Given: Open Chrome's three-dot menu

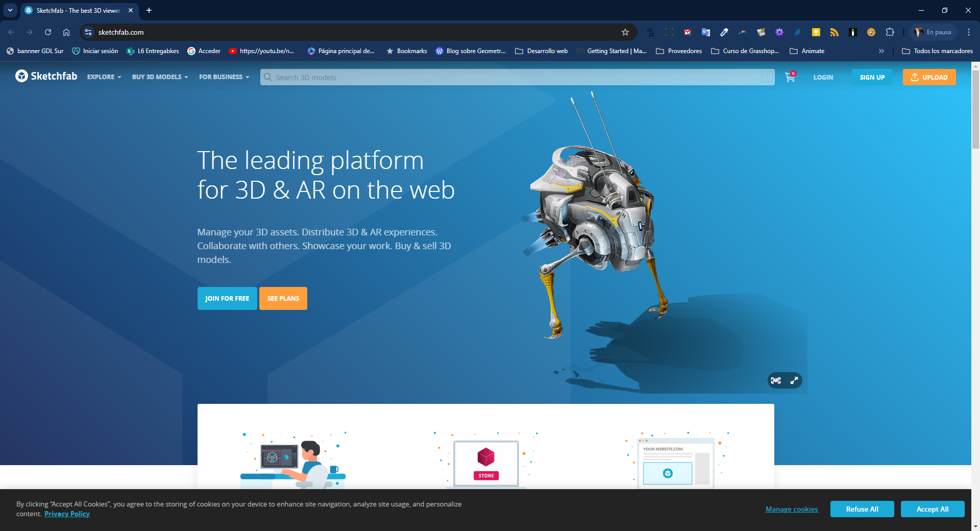Looking at the screenshot, I should 968,32.
